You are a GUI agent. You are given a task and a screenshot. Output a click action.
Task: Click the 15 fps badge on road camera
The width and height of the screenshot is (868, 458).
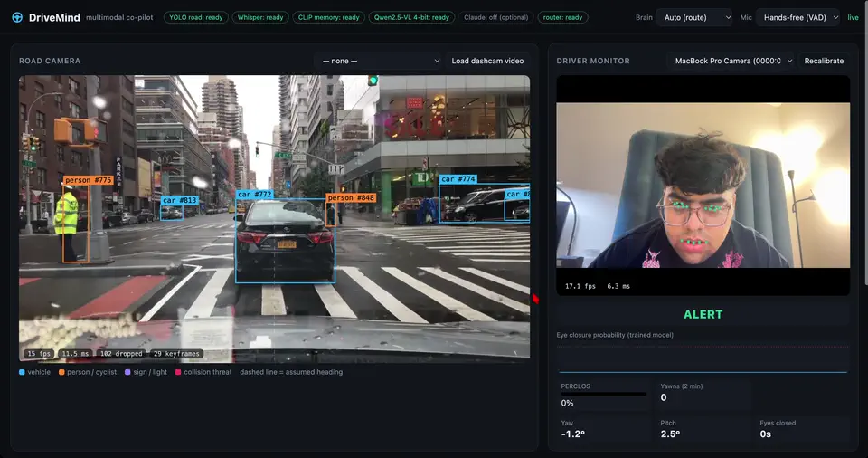39,354
